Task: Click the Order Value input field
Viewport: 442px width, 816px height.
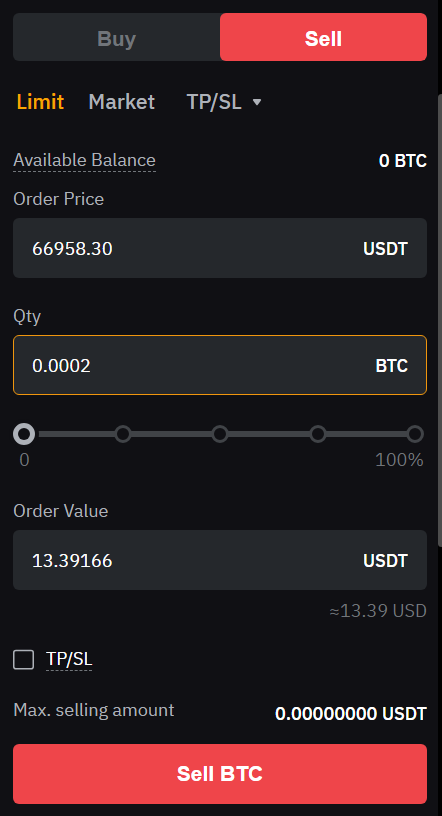Action: click(220, 560)
